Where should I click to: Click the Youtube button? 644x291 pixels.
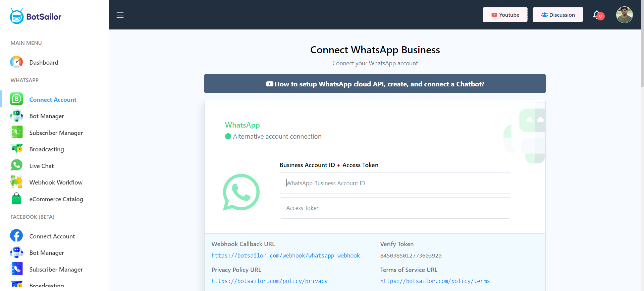point(505,15)
